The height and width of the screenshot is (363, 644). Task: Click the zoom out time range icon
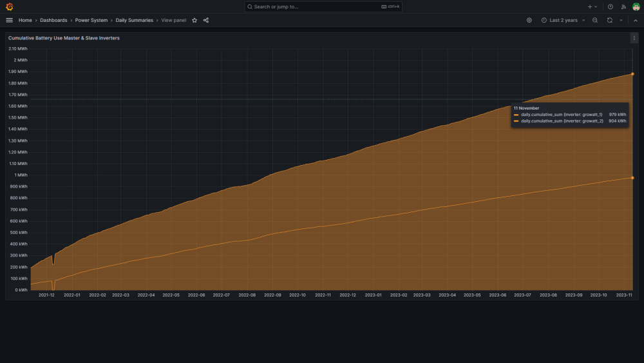pyautogui.click(x=594, y=20)
